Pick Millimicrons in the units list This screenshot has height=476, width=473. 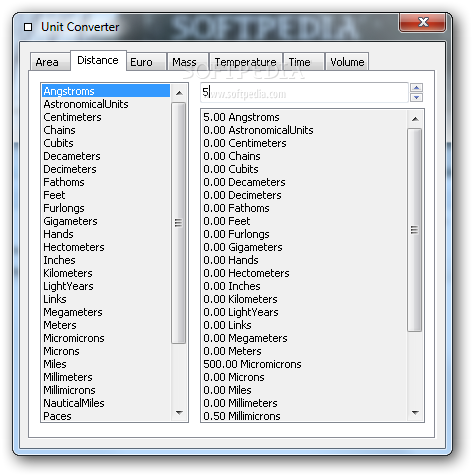tap(106, 390)
